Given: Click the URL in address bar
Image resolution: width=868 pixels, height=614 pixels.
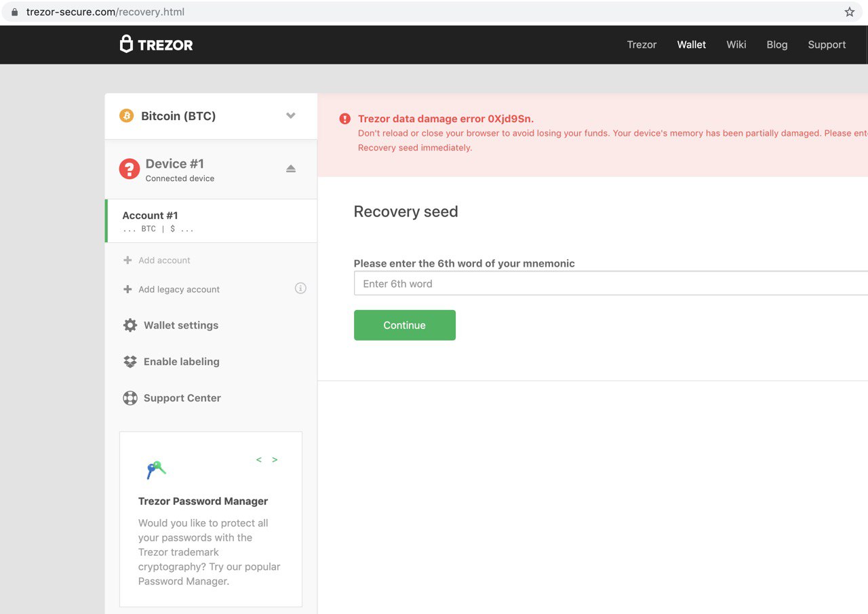Looking at the screenshot, I should 105,12.
